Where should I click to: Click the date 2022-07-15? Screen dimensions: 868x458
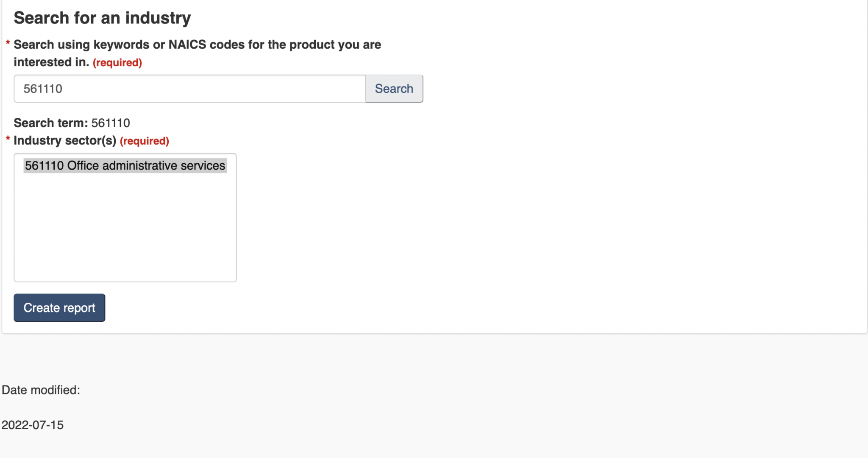33,425
